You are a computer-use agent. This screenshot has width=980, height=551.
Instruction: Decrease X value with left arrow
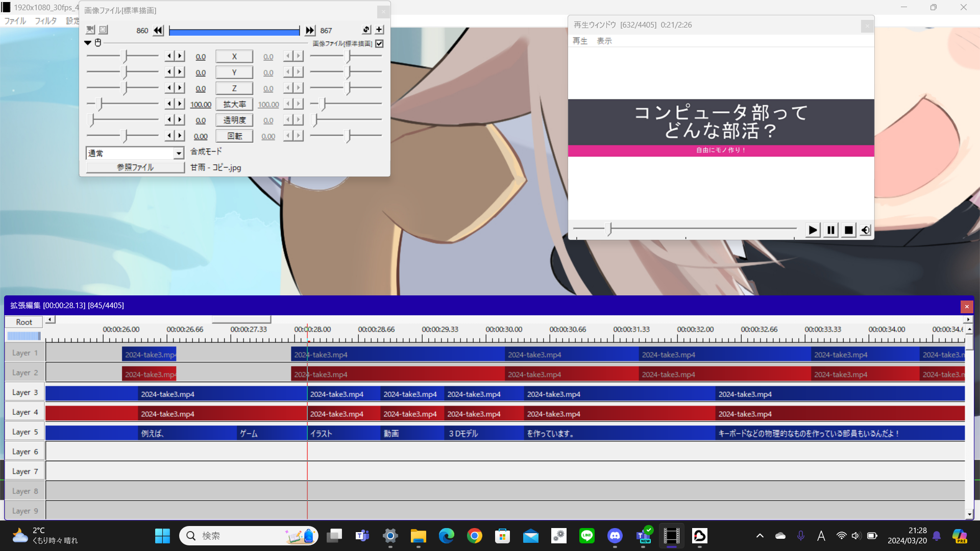pos(169,56)
